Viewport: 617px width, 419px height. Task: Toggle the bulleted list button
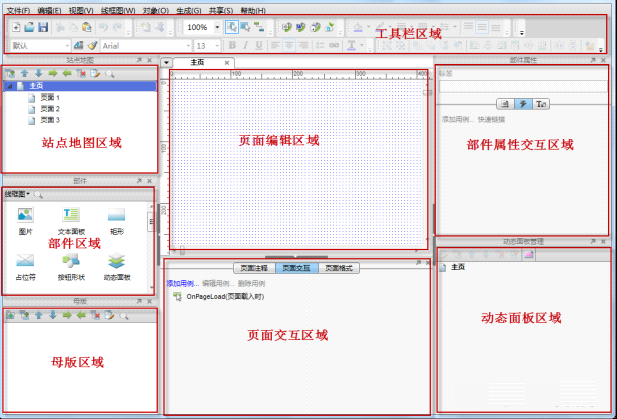(x=320, y=46)
